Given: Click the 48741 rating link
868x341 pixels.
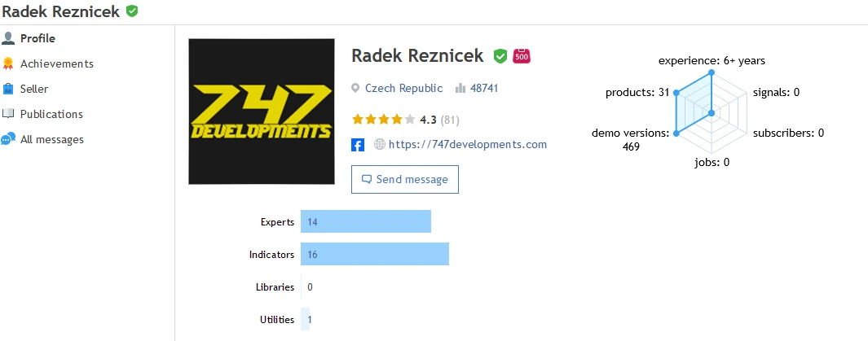Looking at the screenshot, I should (x=484, y=88).
